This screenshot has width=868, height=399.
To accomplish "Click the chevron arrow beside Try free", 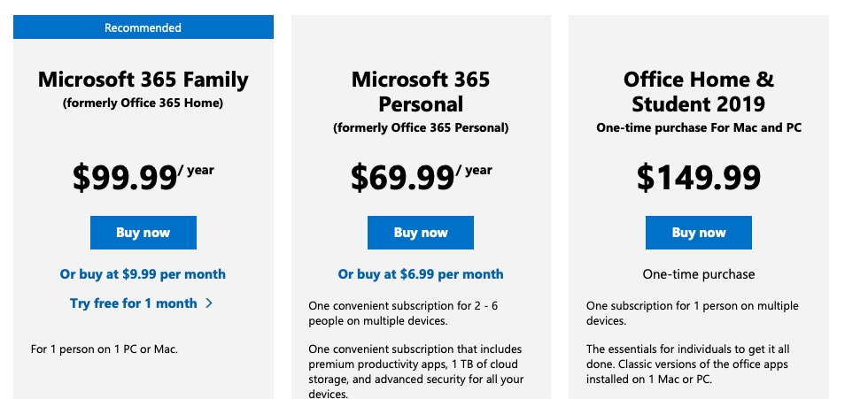I will point(209,303).
